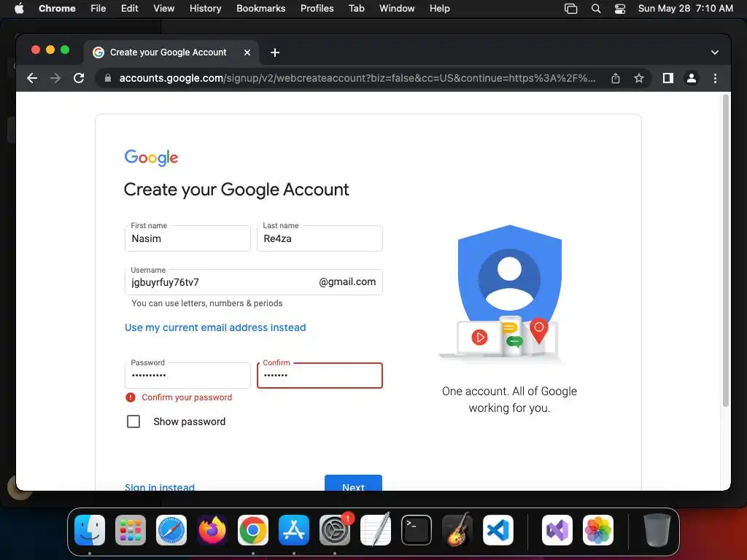Click the Password field

187,376
